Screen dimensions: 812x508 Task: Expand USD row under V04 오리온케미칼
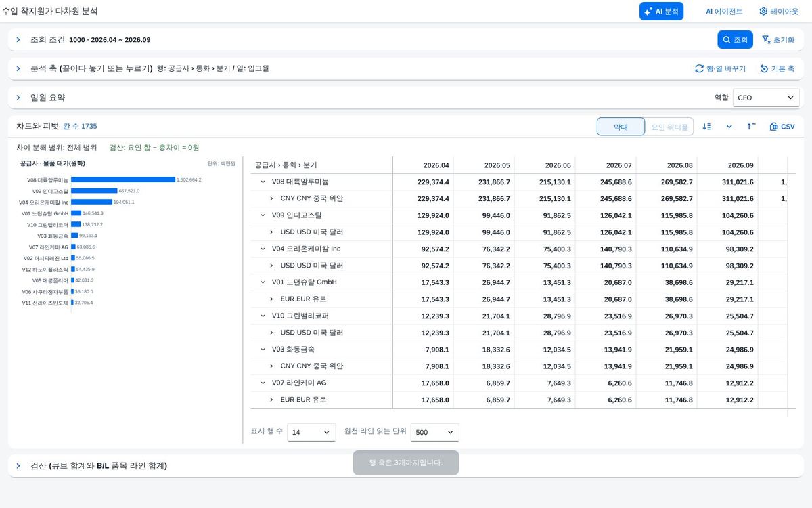[272, 266]
